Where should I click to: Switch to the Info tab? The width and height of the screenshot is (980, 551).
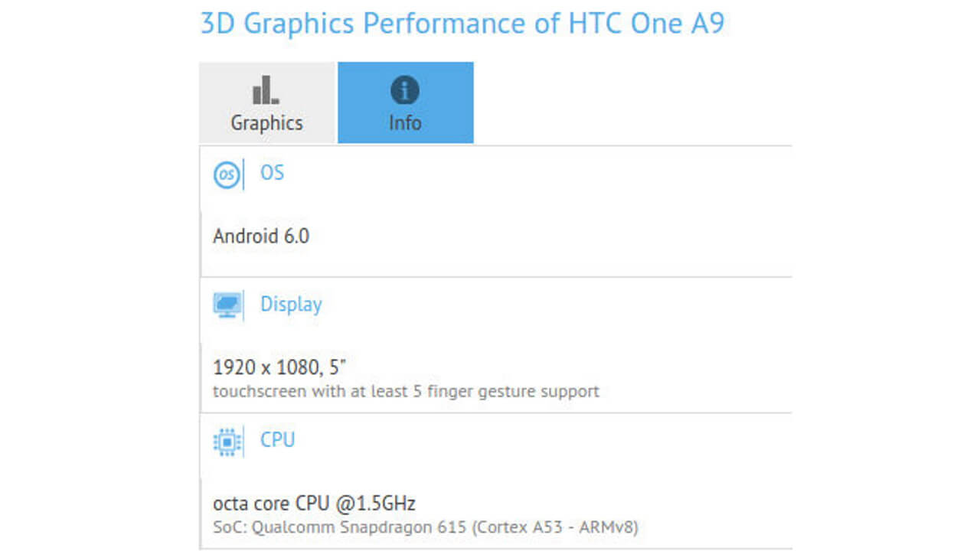405,103
